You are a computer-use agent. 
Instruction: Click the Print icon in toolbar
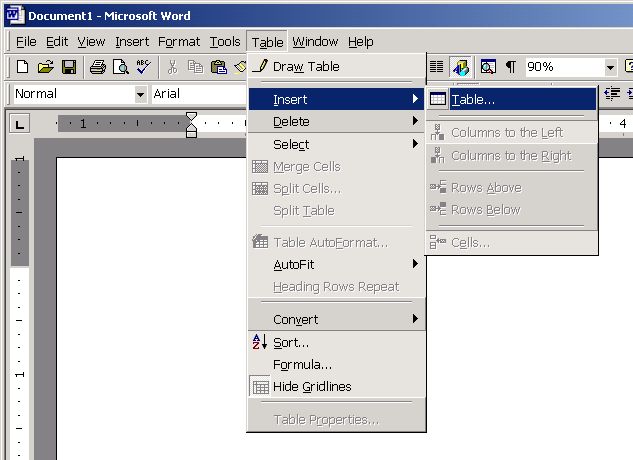coord(98,67)
